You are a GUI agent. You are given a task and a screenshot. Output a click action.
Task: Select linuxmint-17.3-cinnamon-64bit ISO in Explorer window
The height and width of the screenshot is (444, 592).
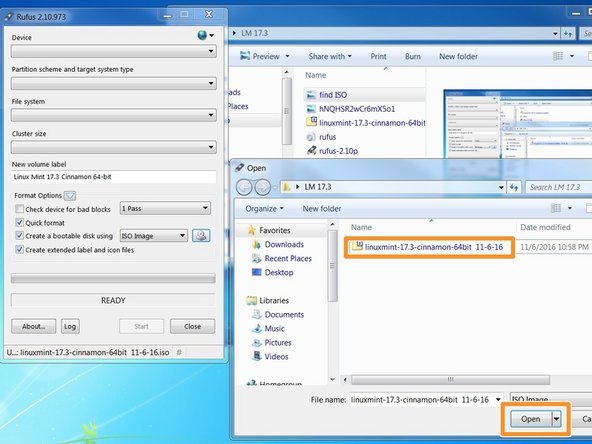365,123
